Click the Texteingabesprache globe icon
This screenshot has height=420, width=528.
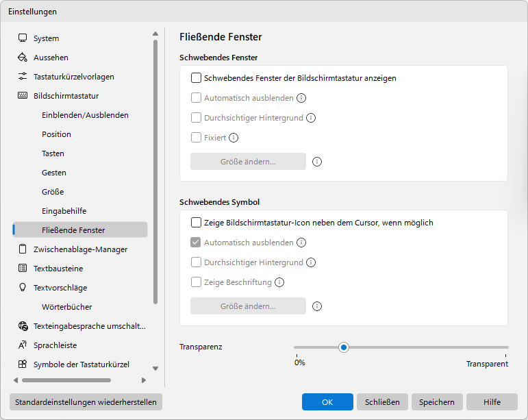point(23,326)
